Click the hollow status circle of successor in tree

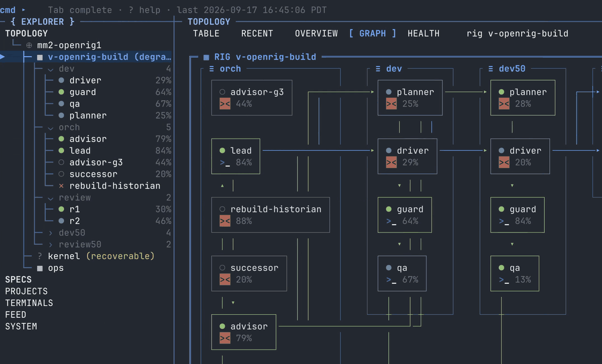61,174
